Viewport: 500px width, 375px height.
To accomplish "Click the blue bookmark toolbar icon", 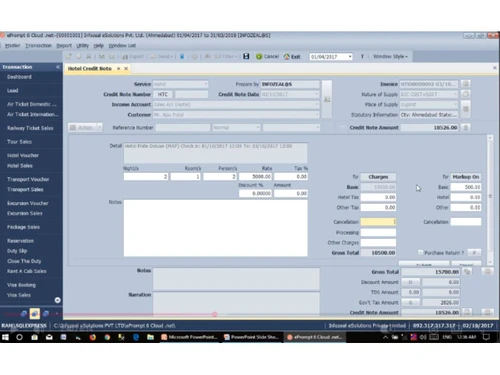I will pyautogui.click(x=182, y=57).
